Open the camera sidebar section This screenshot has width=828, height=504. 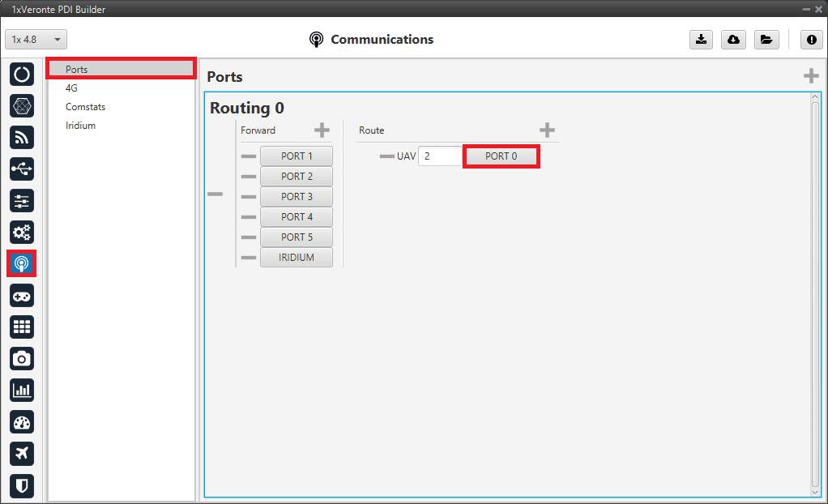(22, 359)
